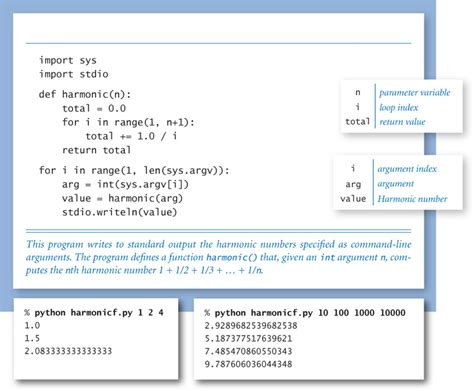Click the output value '1.5'

pos(32,338)
